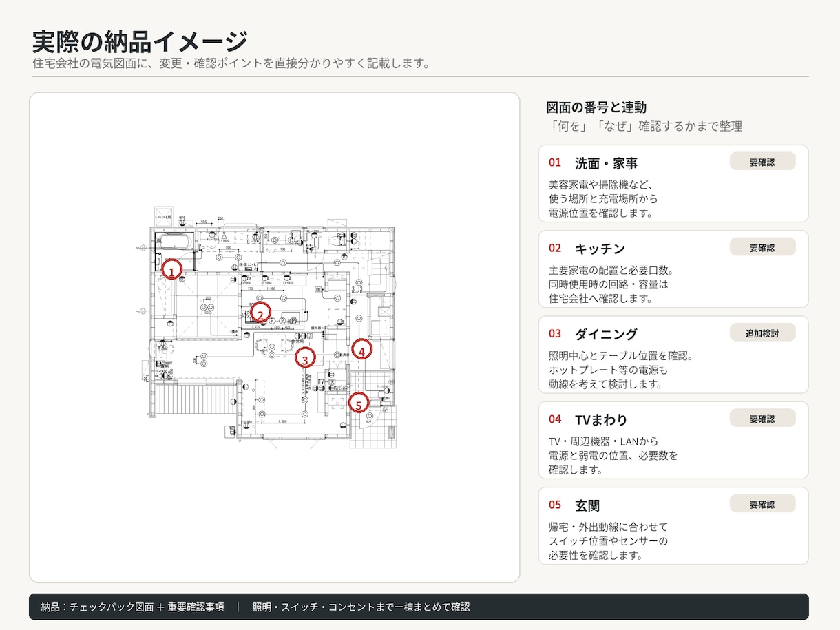This screenshot has width=840, height=630.
Task: Select the TVまわり card heading
Action: 601,420
